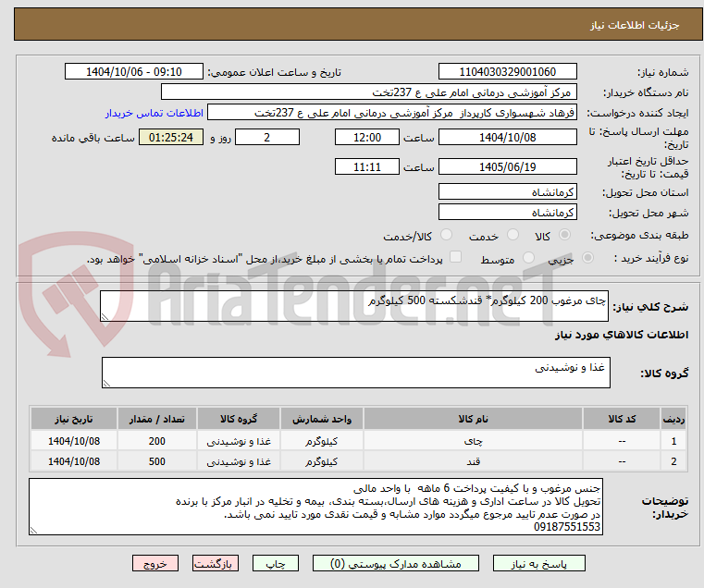Click the row number 1 cell
This screenshot has height=588, width=704.
(673, 441)
